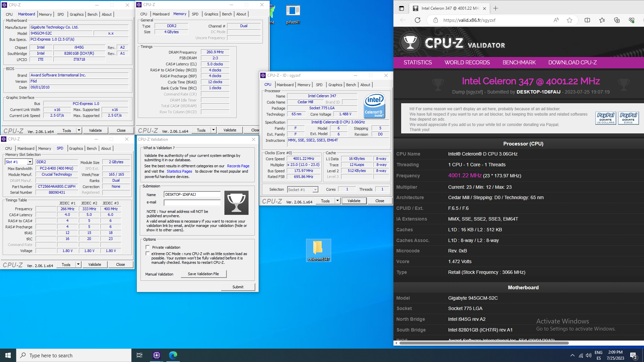Click the taskbar clock showing 2:09 PM

(615, 355)
